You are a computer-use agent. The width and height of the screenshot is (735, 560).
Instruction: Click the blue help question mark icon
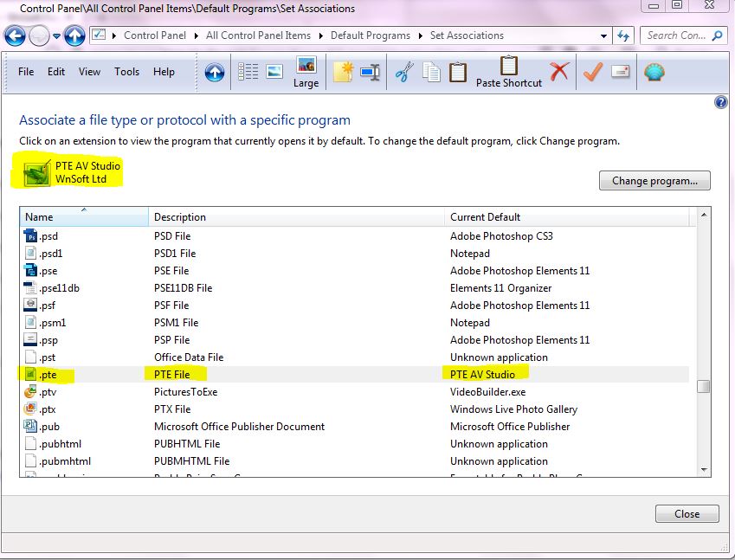point(720,102)
